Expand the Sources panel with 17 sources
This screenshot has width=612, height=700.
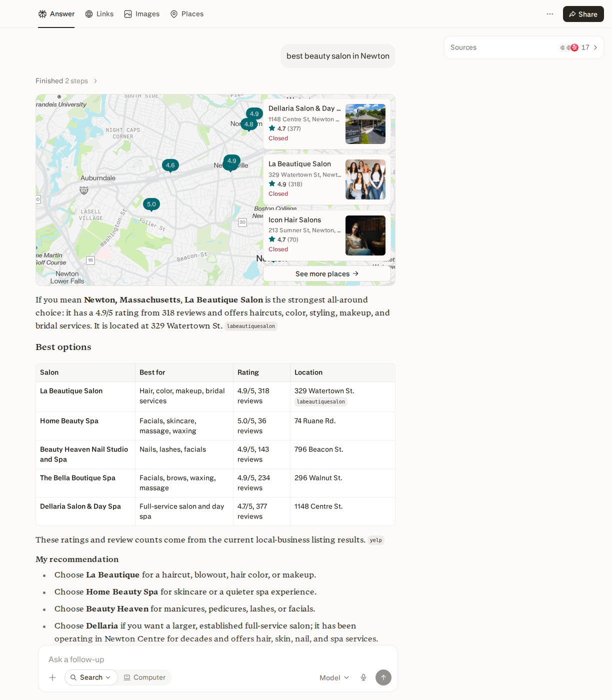524,47
